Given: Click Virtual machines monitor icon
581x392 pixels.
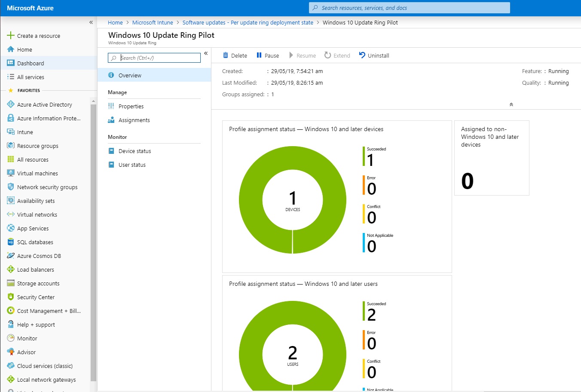Looking at the screenshot, I should pyautogui.click(x=11, y=173).
